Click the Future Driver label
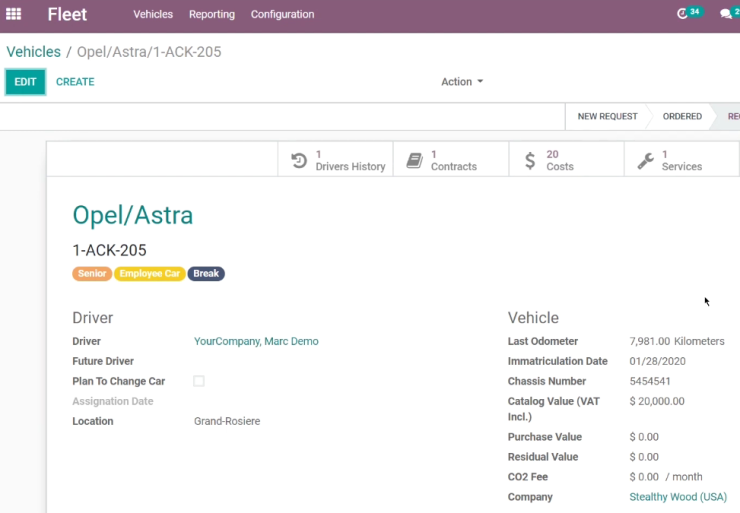This screenshot has height=513, width=740. [103, 361]
